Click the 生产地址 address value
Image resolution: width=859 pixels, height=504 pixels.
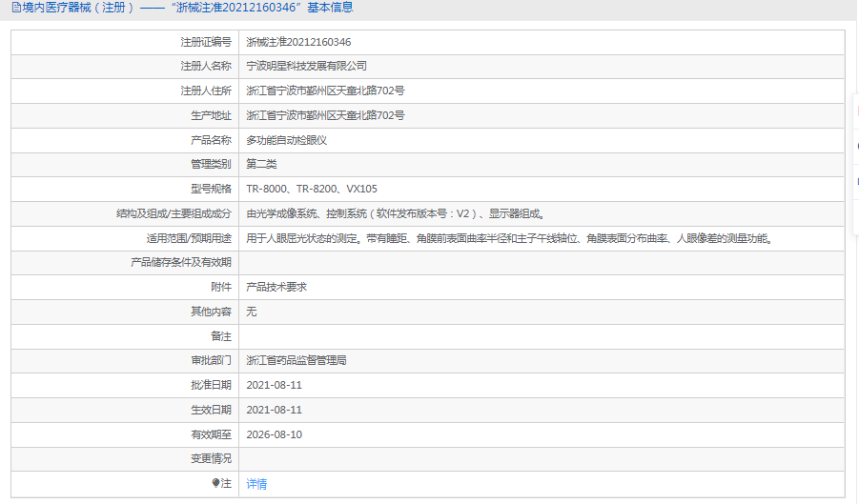pos(325,115)
